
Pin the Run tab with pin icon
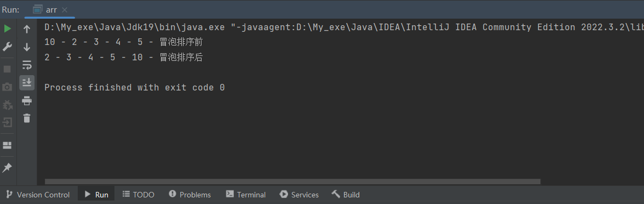(x=8, y=167)
